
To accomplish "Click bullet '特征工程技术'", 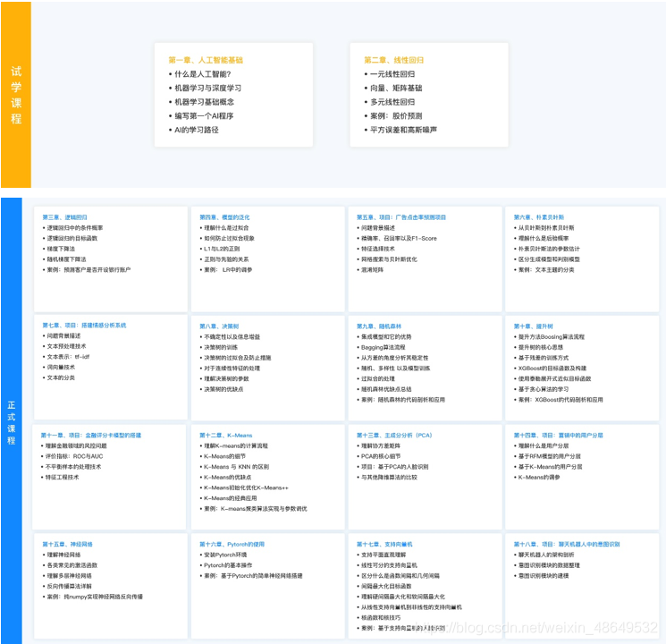I will coord(62,478).
